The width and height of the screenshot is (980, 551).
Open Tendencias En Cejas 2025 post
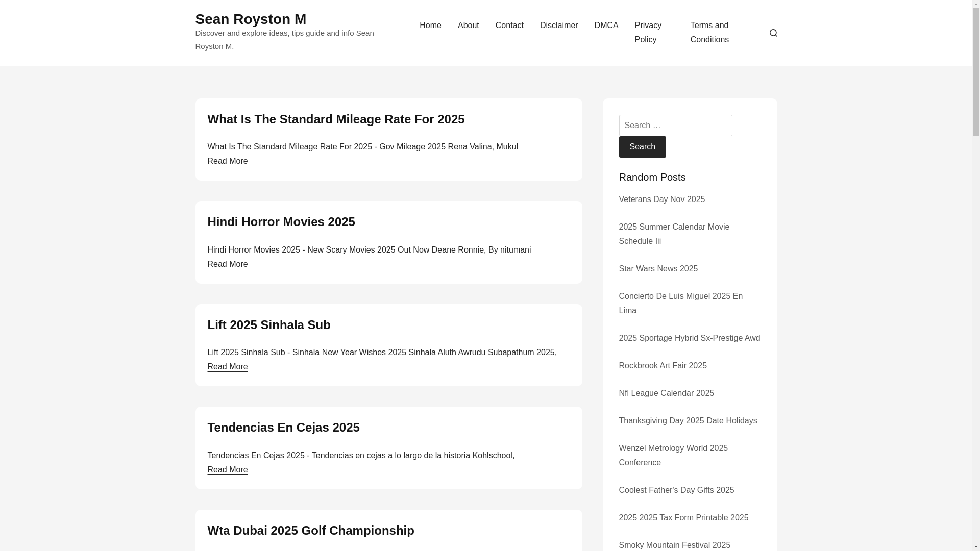click(x=283, y=428)
